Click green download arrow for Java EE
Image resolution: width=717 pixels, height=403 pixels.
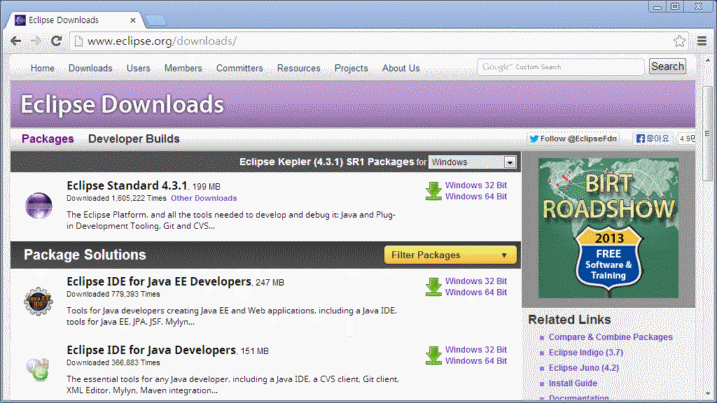pyautogui.click(x=433, y=287)
